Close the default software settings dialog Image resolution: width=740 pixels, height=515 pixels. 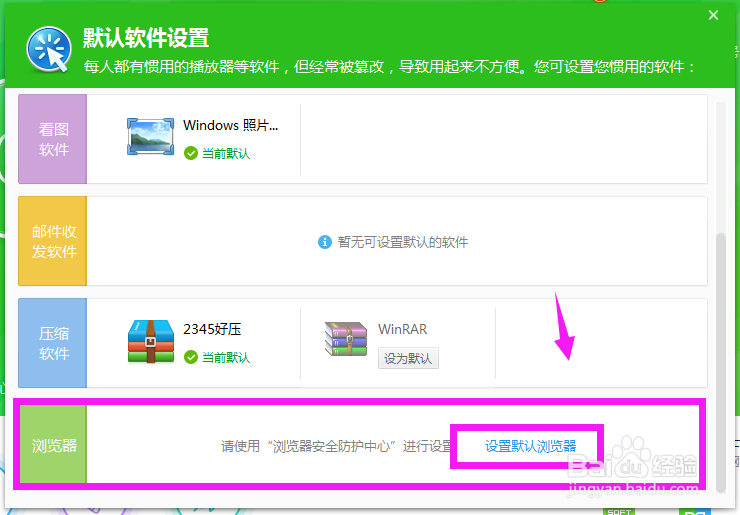pos(713,15)
